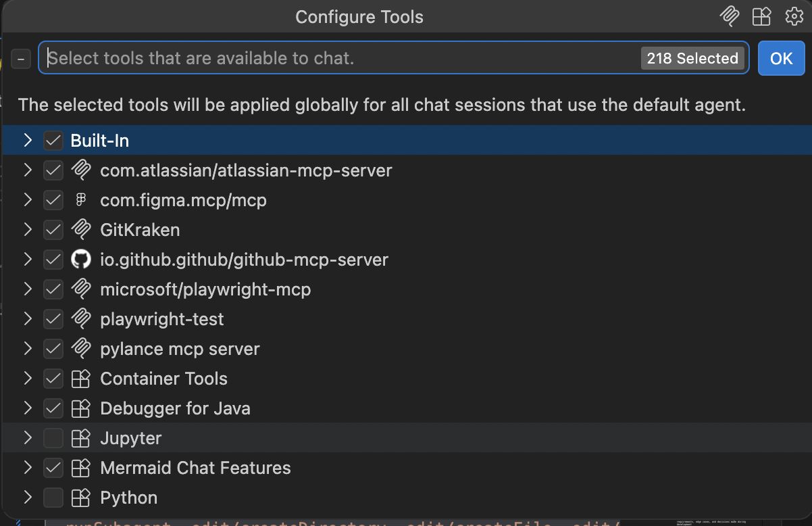
Task: Click the pylance mcp server icon
Action: click(x=80, y=349)
